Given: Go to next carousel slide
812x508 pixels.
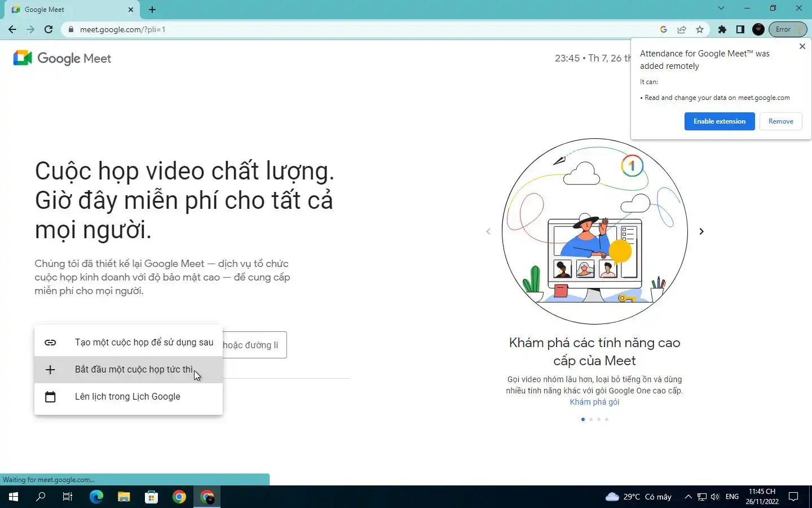Looking at the screenshot, I should [701, 231].
